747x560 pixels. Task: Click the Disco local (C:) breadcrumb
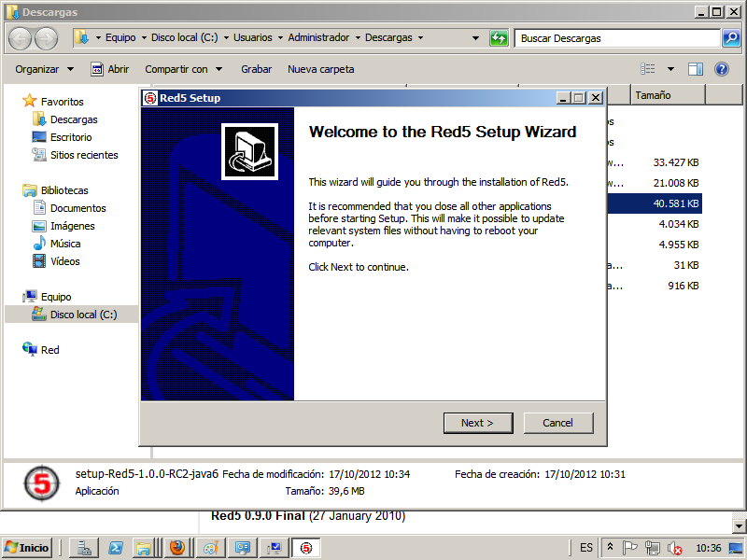[x=184, y=37]
